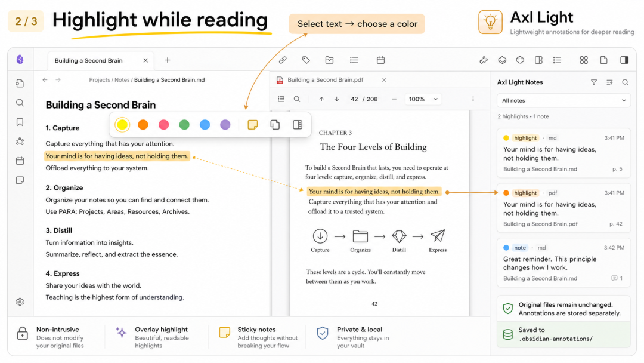Open a new tab with plus button
Screen dimensions: 644x363
tap(168, 60)
